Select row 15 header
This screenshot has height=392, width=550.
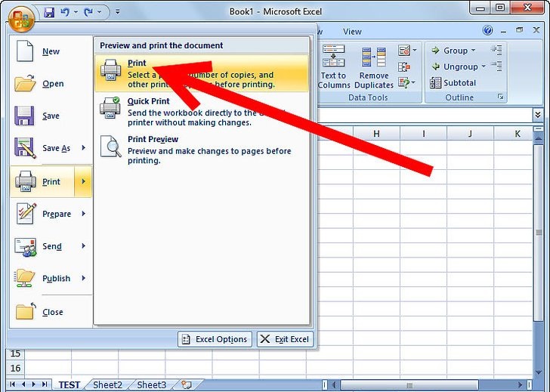pos(15,353)
